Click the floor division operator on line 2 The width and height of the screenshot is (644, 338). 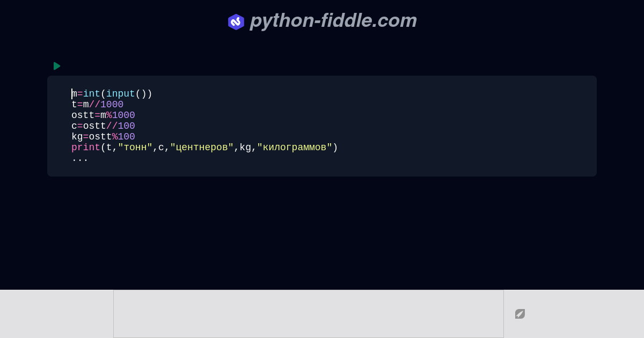pyautogui.click(x=95, y=105)
